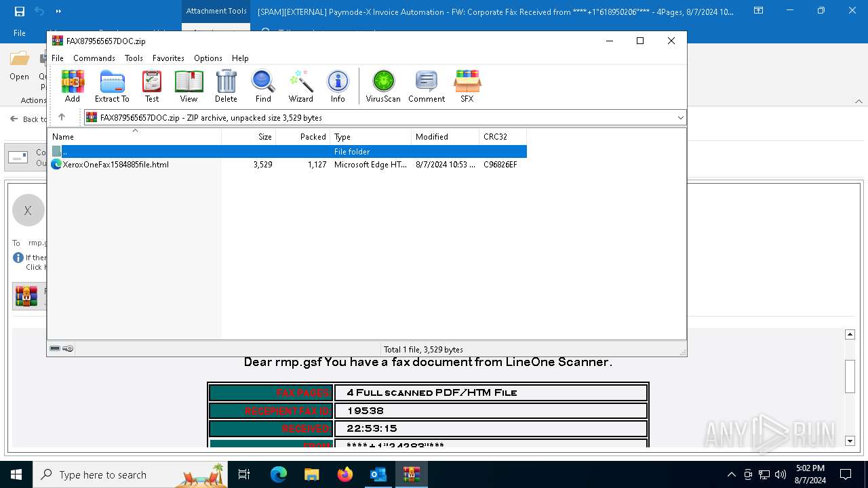Click the sender avatar X in Outlook

28,210
